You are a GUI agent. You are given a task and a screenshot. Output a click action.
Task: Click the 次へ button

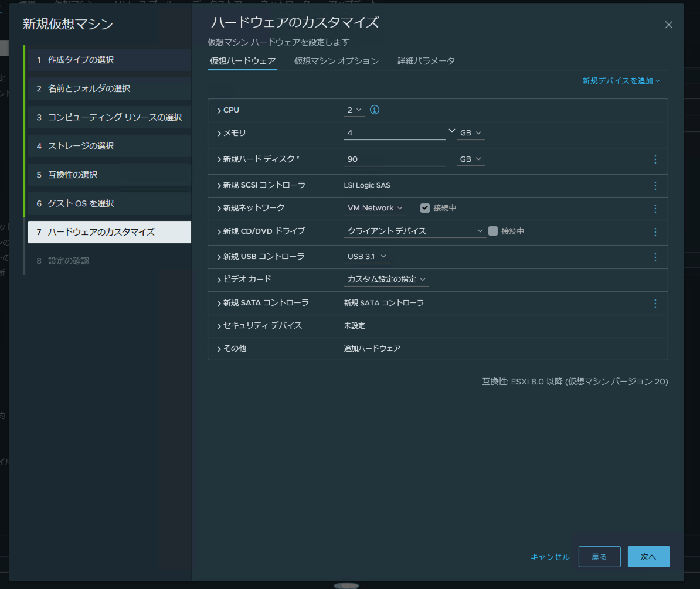648,557
